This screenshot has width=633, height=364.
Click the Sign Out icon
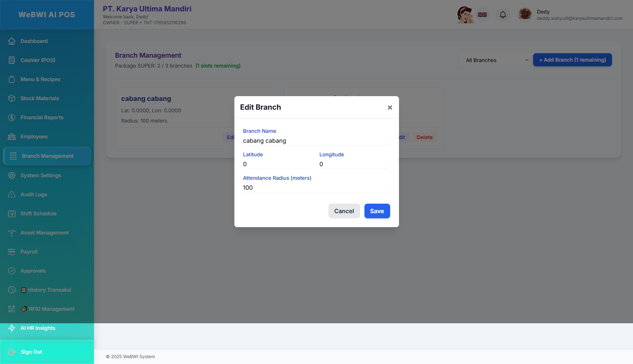(x=12, y=352)
